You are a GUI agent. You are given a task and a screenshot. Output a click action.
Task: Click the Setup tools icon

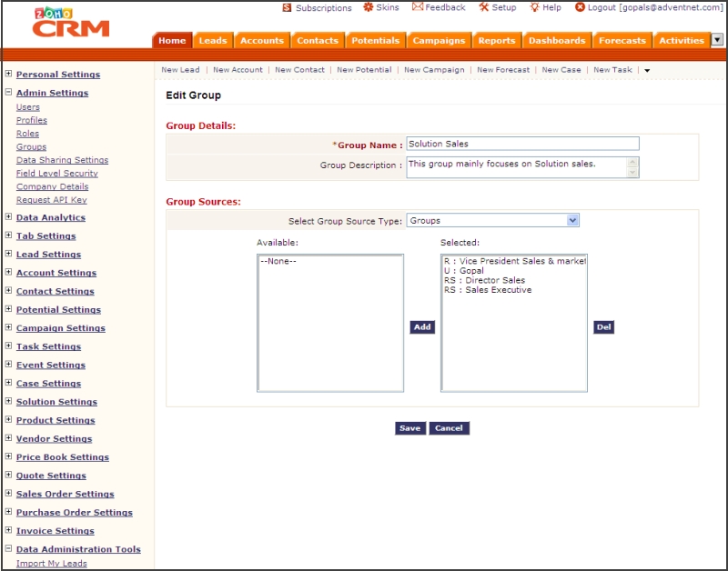484,7
